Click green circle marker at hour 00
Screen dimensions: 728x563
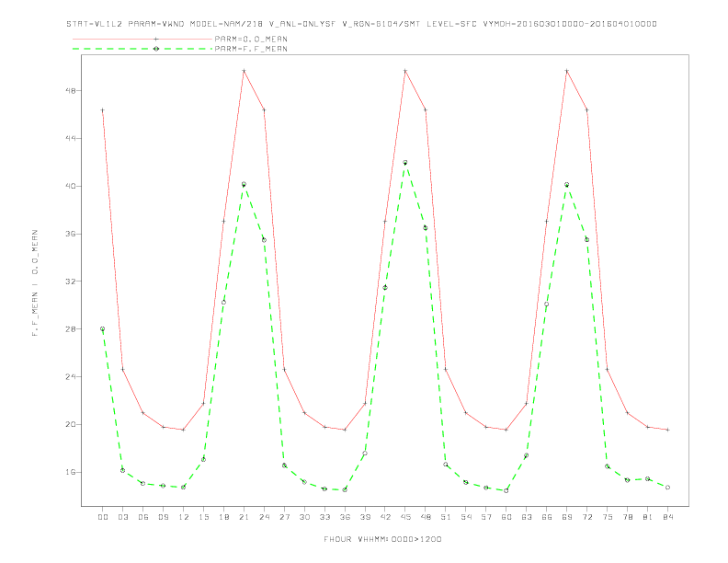click(x=103, y=329)
